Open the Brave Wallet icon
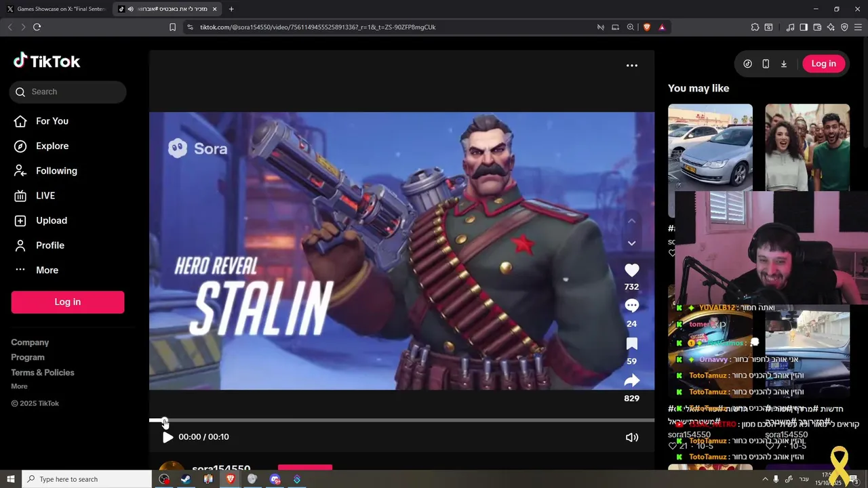This screenshot has width=868, height=488. [817, 27]
